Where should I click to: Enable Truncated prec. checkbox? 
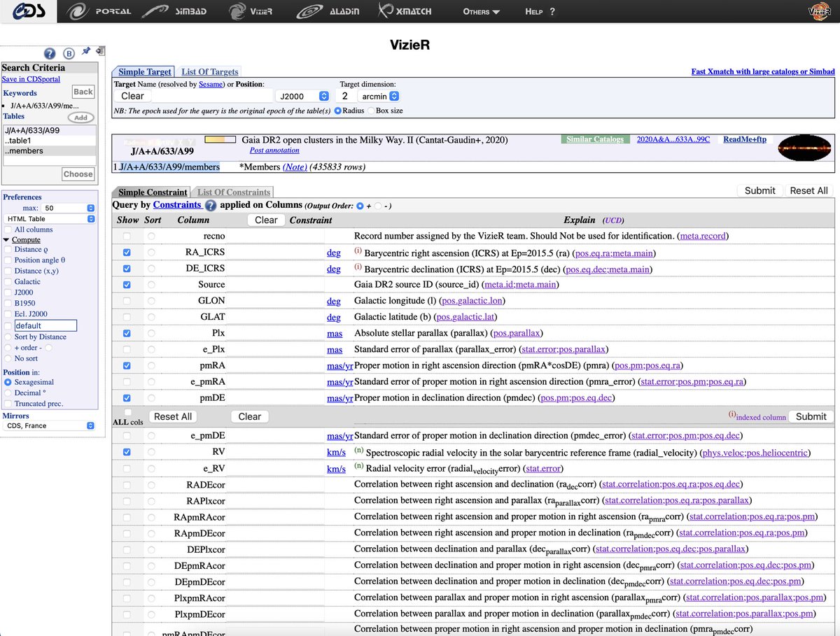pos(8,403)
